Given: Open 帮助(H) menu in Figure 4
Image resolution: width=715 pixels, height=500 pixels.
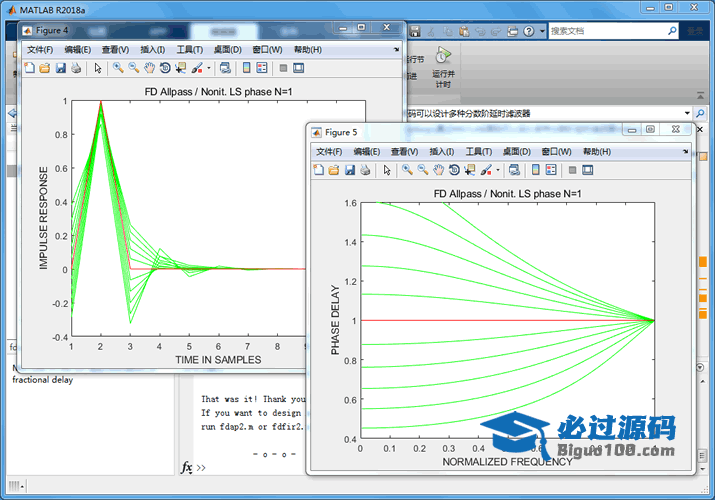Looking at the screenshot, I should coord(308,50).
